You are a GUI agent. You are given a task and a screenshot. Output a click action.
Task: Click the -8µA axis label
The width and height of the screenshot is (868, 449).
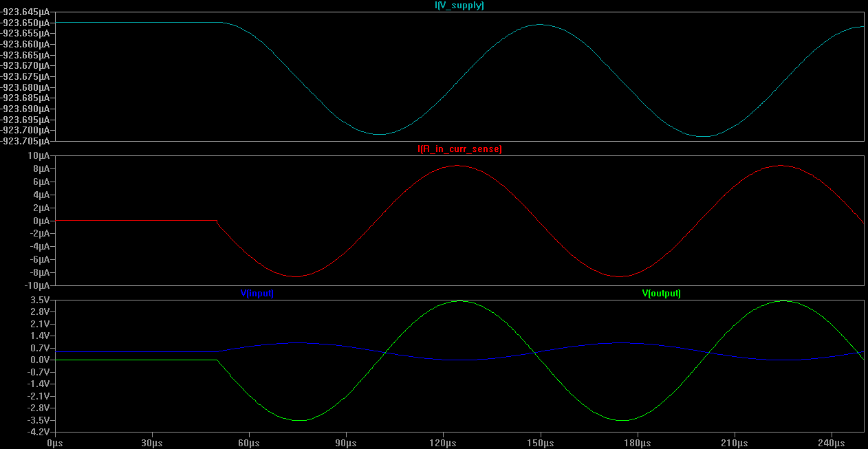tap(39, 272)
